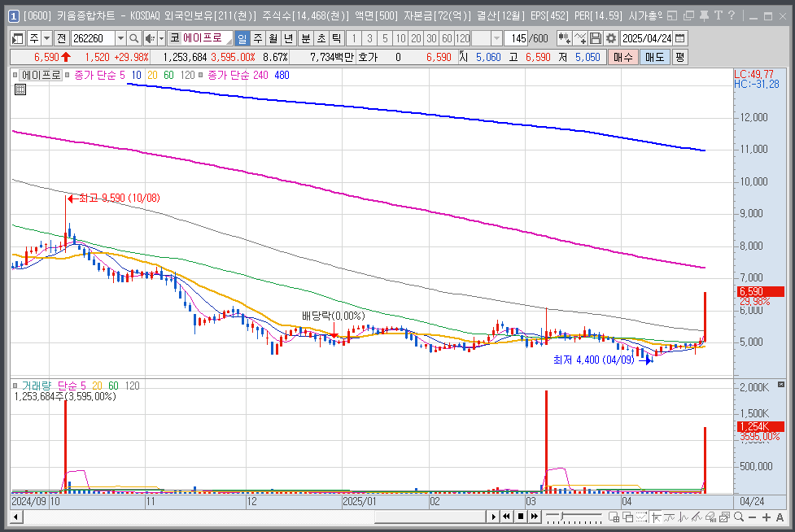Click the overlapping windows title bar icon
The height and width of the screenshot is (532, 795).
(x=688, y=15)
